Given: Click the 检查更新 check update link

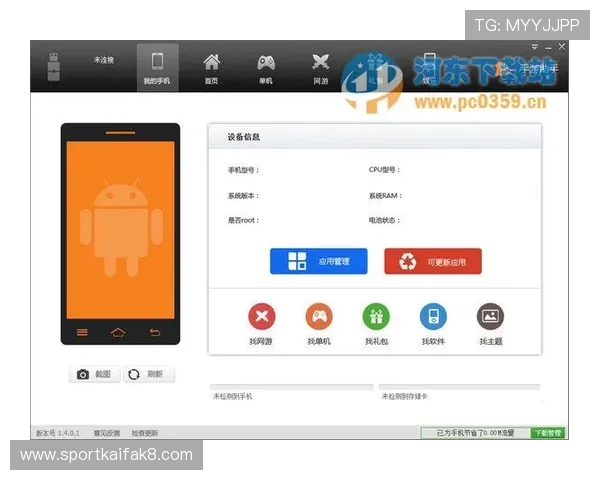Looking at the screenshot, I should (145, 433).
